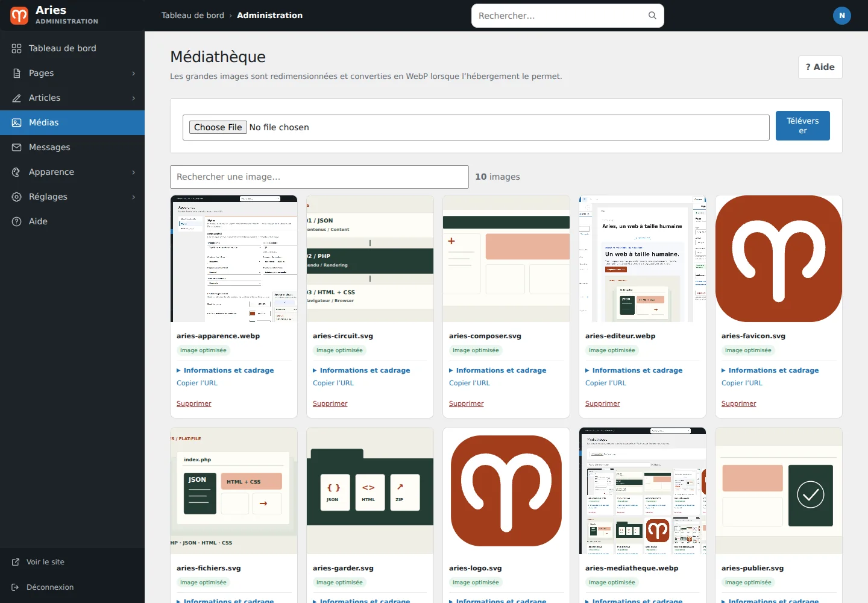Select the aries-garder.svg thumbnail

(370, 491)
